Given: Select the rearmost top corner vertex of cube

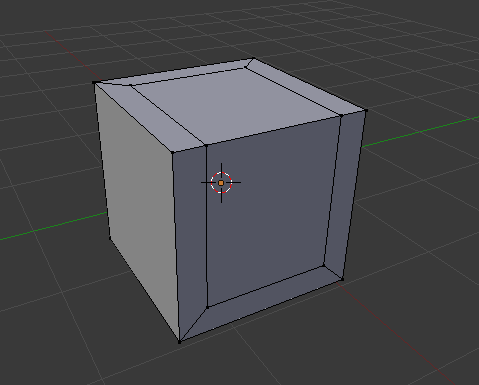Looking at the screenshot, I should (254, 59).
